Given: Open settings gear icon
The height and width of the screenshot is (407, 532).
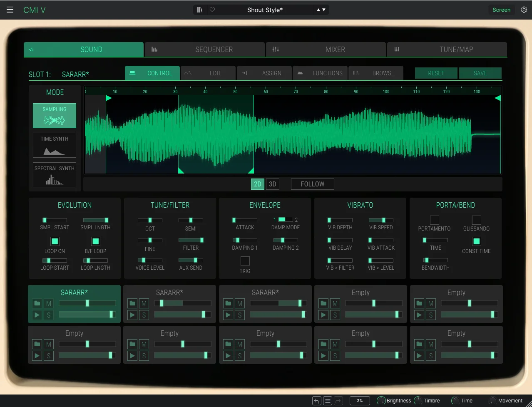Looking at the screenshot, I should tap(524, 10).
